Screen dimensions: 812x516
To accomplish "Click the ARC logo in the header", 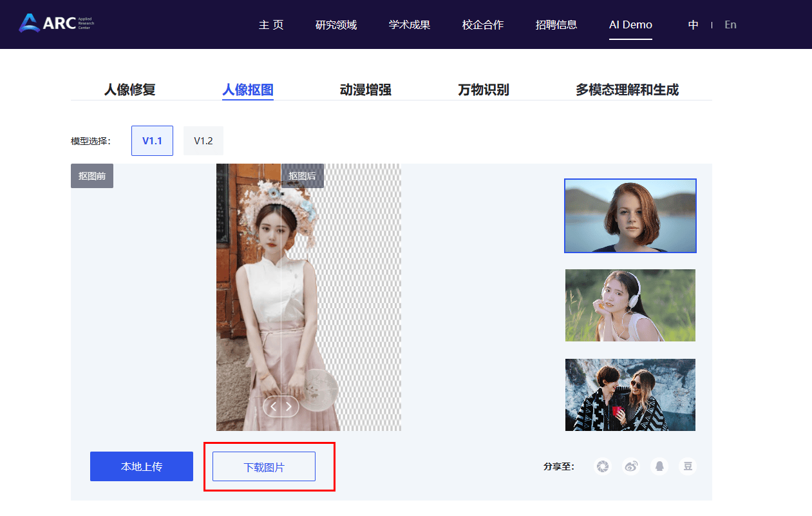I will tap(56, 24).
